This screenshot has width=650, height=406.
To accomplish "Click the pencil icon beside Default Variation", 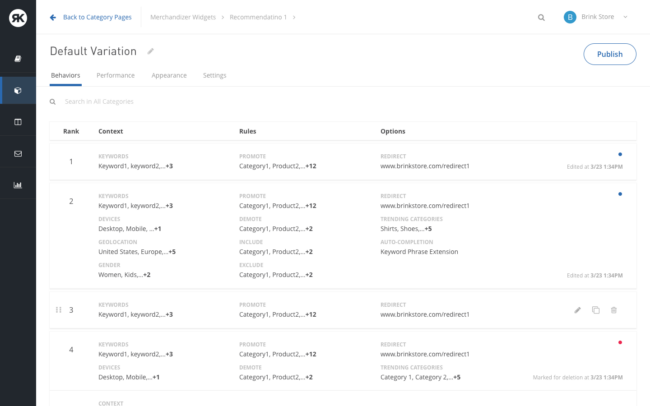I will 151,51.
